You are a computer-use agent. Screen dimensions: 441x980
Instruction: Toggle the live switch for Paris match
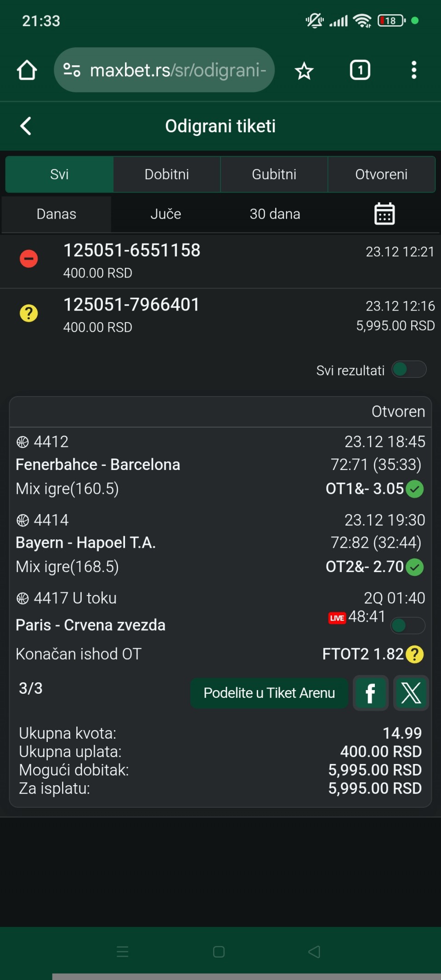point(407,625)
